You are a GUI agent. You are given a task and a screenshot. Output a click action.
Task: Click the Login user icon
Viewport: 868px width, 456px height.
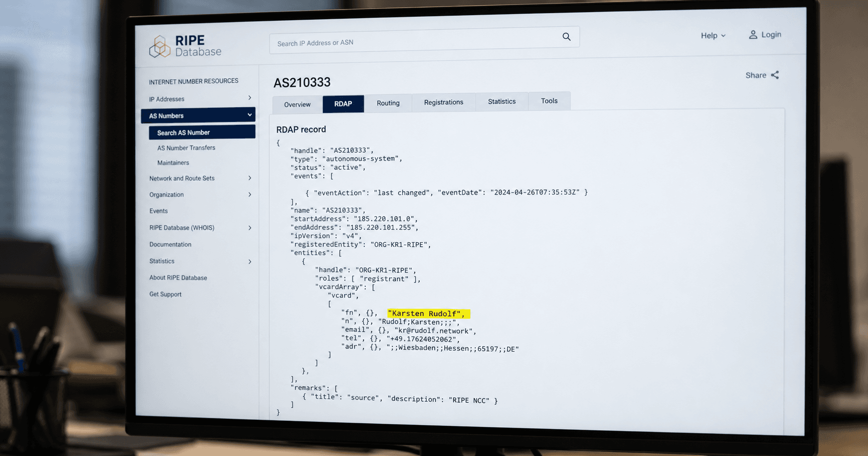pos(753,35)
